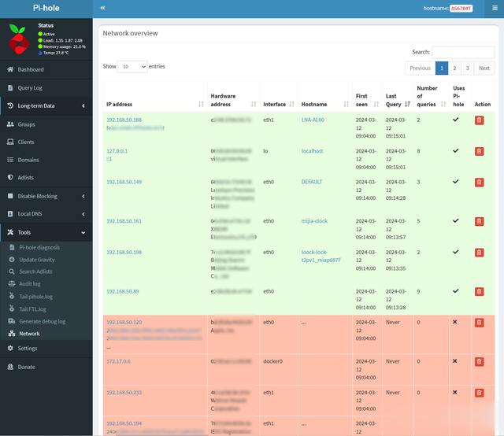The image size is (504, 436).
Task: Collapse the Tools submenu chevron
Action: pyautogui.click(x=83, y=232)
